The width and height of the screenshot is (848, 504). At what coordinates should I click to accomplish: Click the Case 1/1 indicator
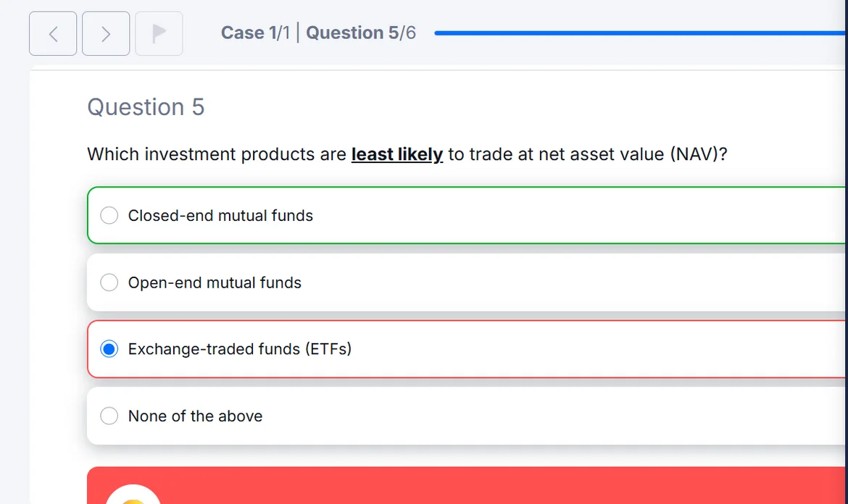tap(254, 33)
